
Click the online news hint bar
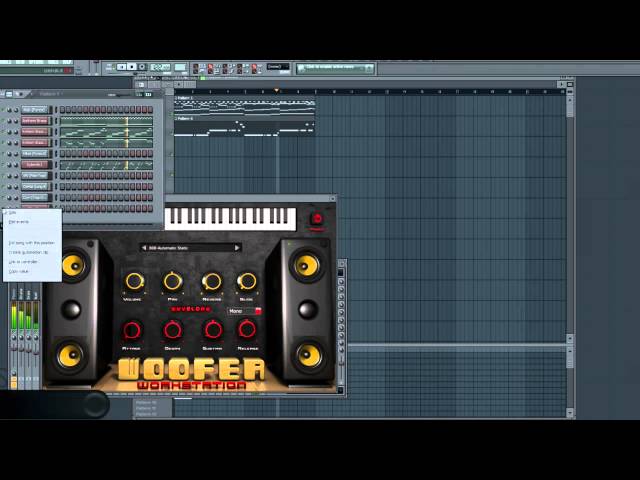pos(335,67)
